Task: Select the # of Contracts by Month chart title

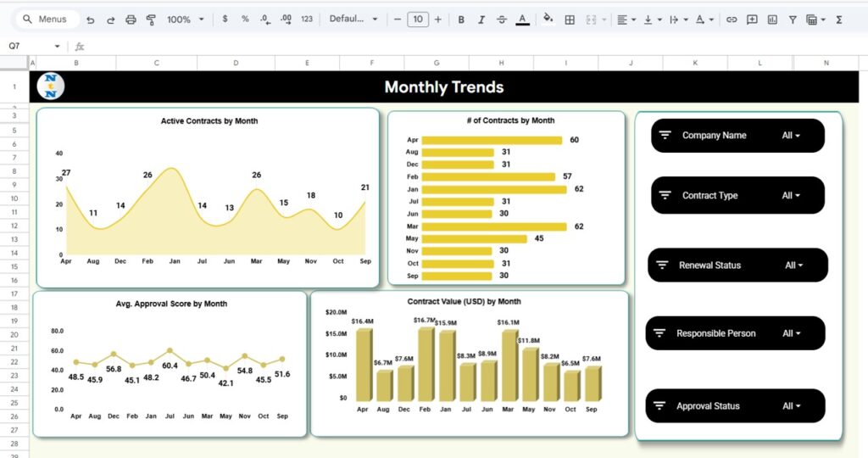Action: click(x=510, y=120)
